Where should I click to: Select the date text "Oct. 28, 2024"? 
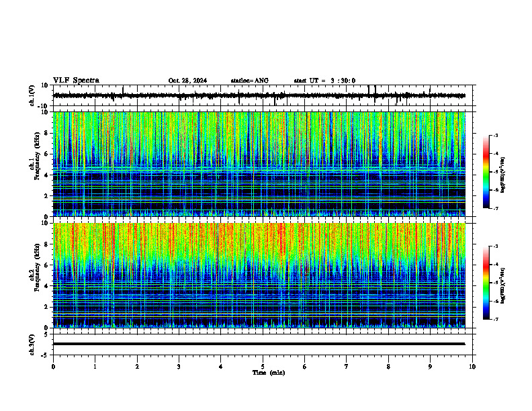click(187, 81)
